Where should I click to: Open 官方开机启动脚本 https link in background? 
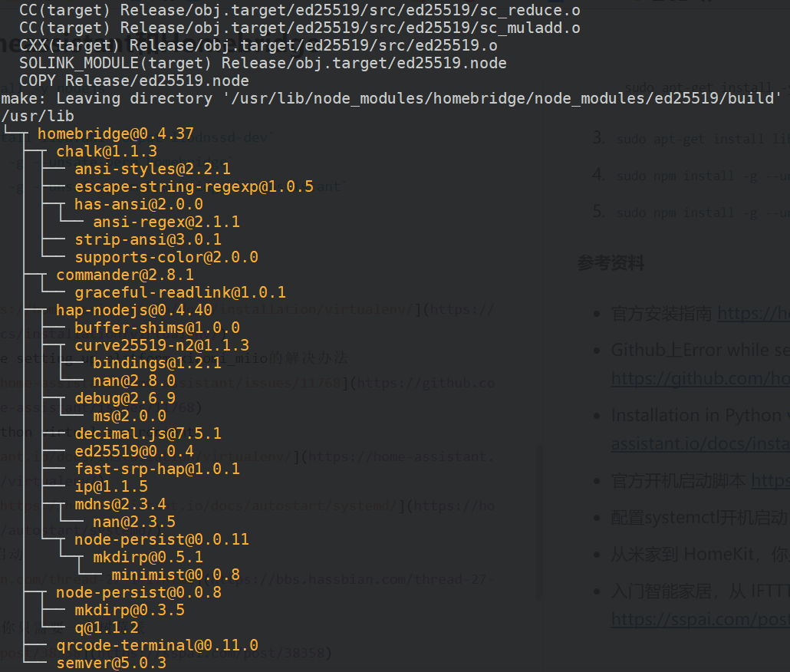click(770, 480)
